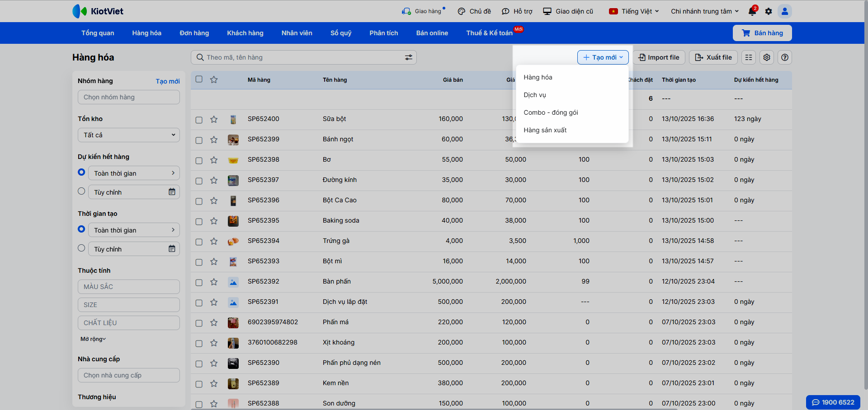Click Import file button
The image size is (868, 410).
point(659,57)
